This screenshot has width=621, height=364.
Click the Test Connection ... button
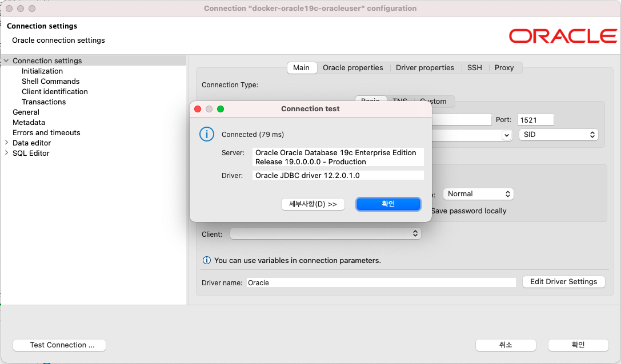pos(59,345)
